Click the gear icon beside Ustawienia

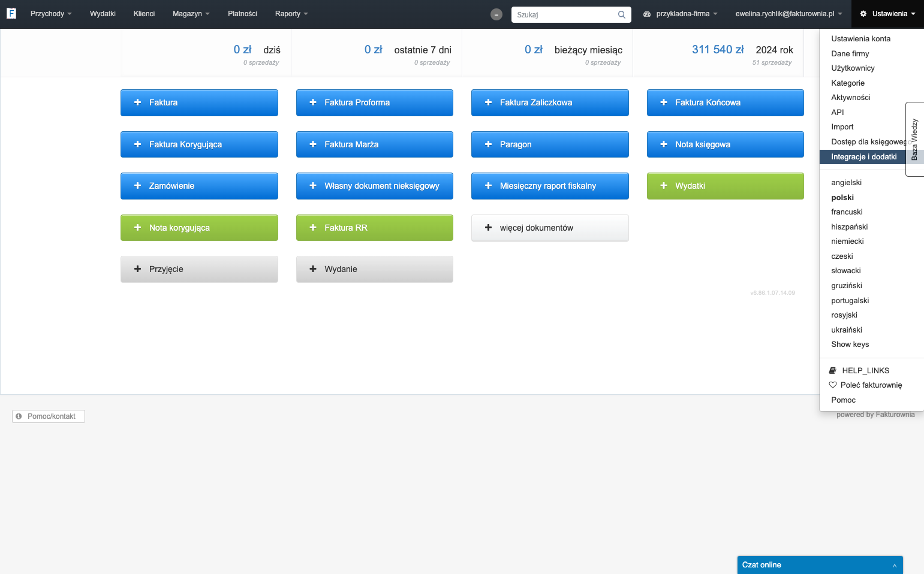click(863, 14)
